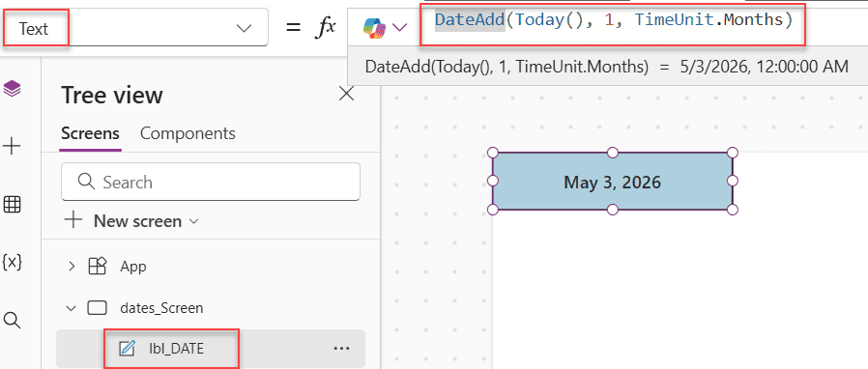Click the formula result preview text
Screen dimensions: 868x369
pyautogui.click(x=606, y=67)
